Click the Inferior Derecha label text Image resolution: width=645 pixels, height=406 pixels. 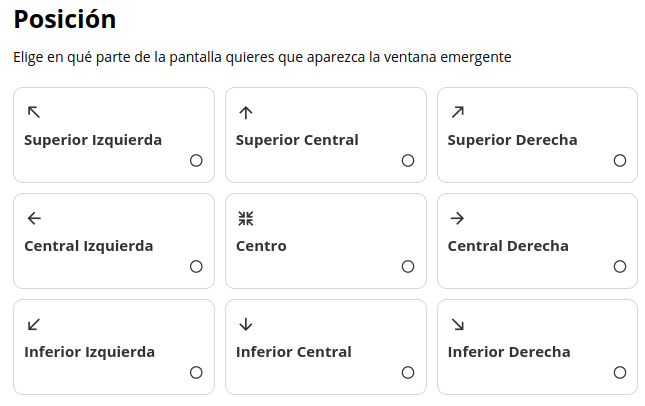[x=508, y=352]
